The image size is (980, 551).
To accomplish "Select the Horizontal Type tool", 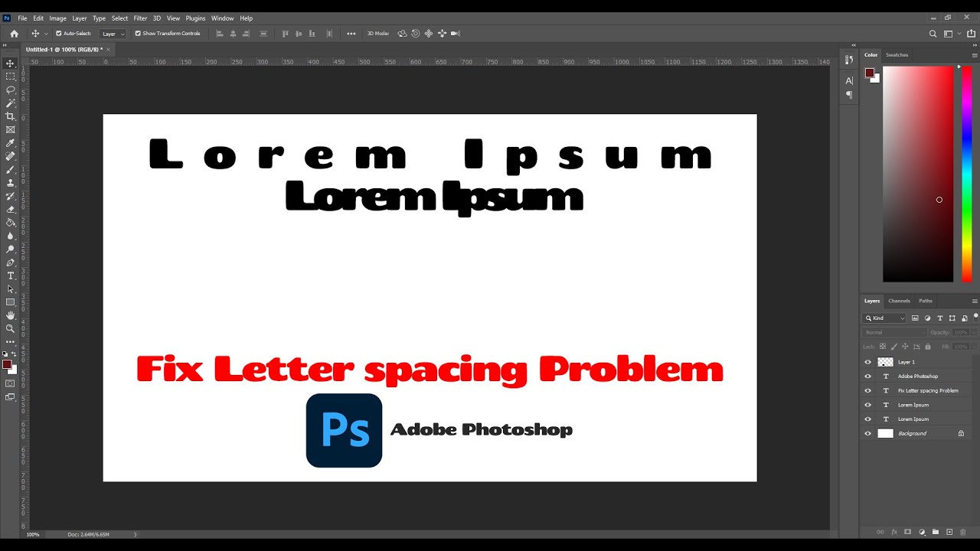I will (x=11, y=275).
